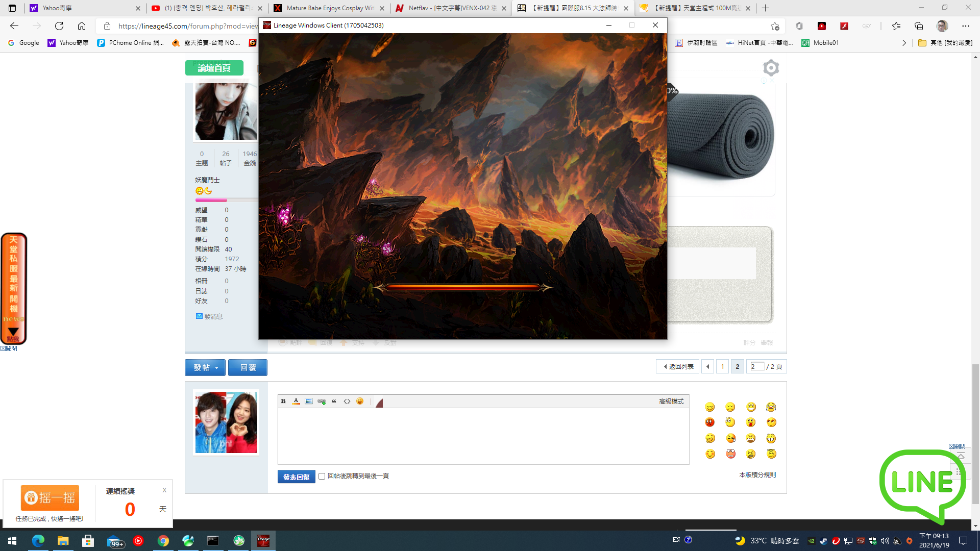Insert a quote block in the reply

(x=334, y=402)
